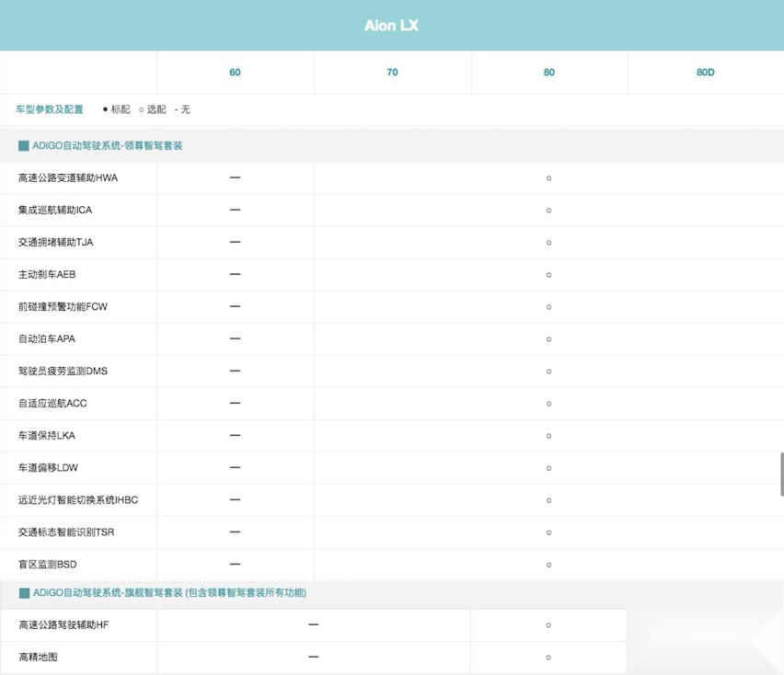784x675 pixels.
Task: Click the 驾驶员疲劳监测DMS row label
Action: (63, 372)
